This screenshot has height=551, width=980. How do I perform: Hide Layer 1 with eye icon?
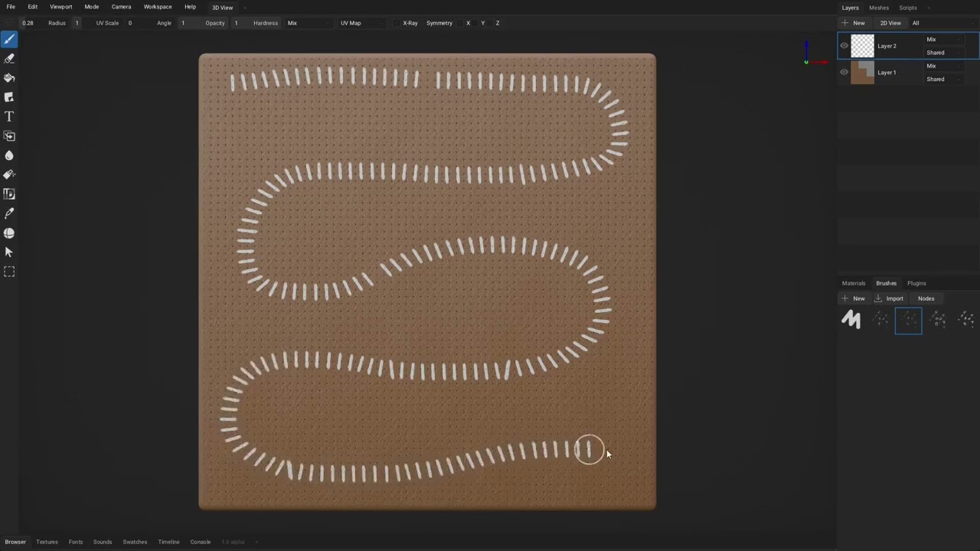[x=844, y=73]
